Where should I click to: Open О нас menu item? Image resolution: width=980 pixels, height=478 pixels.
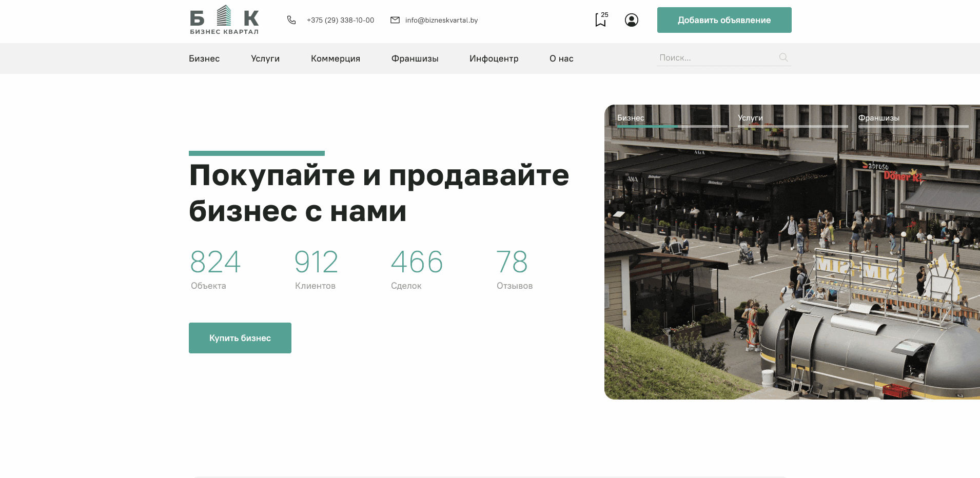561,58
